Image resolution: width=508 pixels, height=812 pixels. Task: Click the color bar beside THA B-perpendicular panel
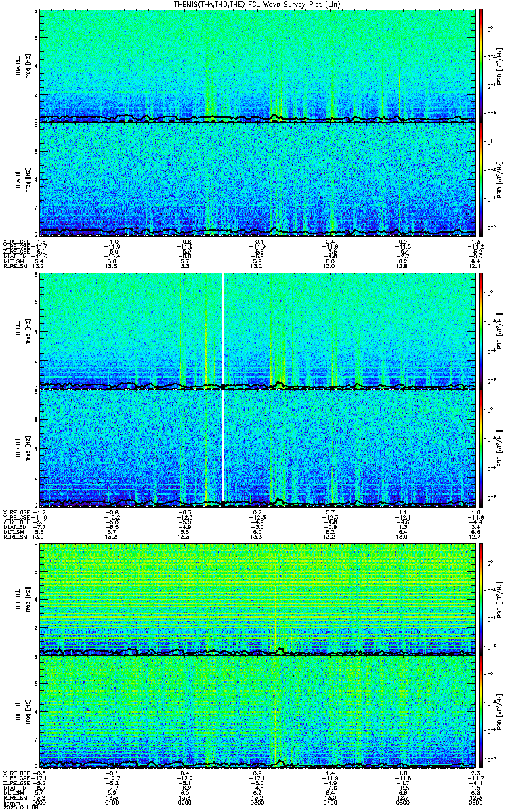coord(482,66)
